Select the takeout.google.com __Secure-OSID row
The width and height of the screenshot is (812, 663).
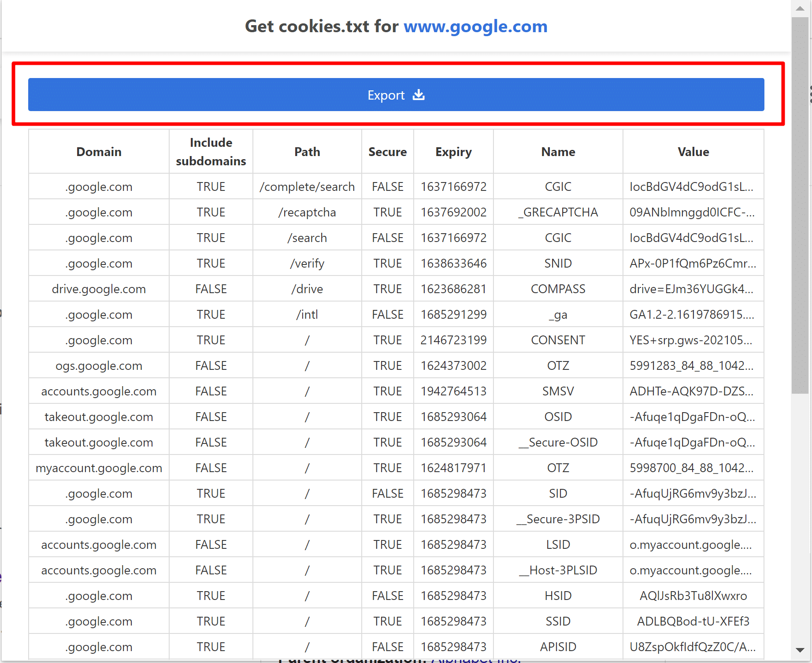[x=558, y=442]
